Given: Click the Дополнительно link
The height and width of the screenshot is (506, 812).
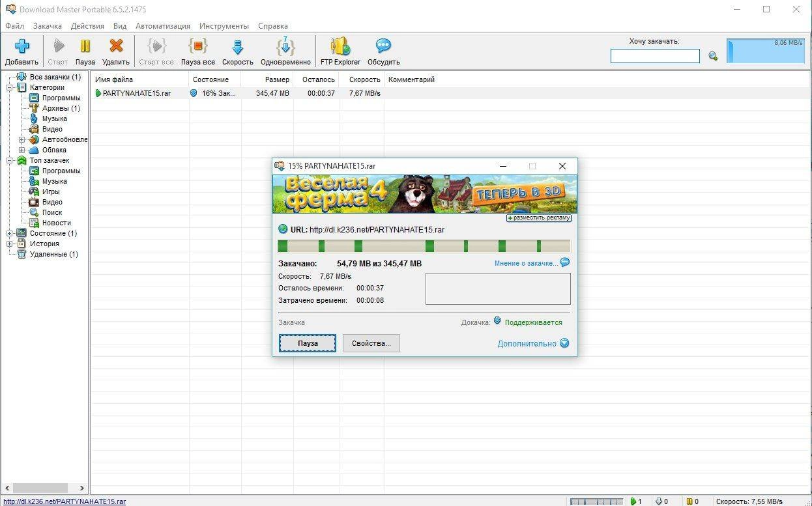Looking at the screenshot, I should (527, 343).
